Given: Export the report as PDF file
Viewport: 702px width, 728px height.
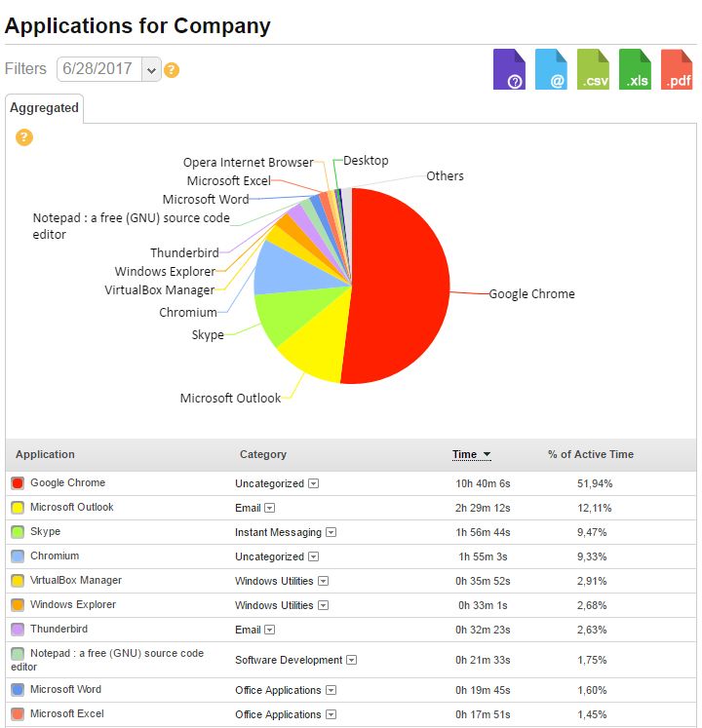Looking at the screenshot, I should 677,69.
